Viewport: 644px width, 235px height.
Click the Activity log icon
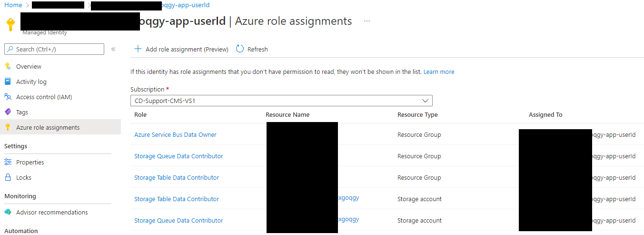pyautogui.click(x=8, y=82)
